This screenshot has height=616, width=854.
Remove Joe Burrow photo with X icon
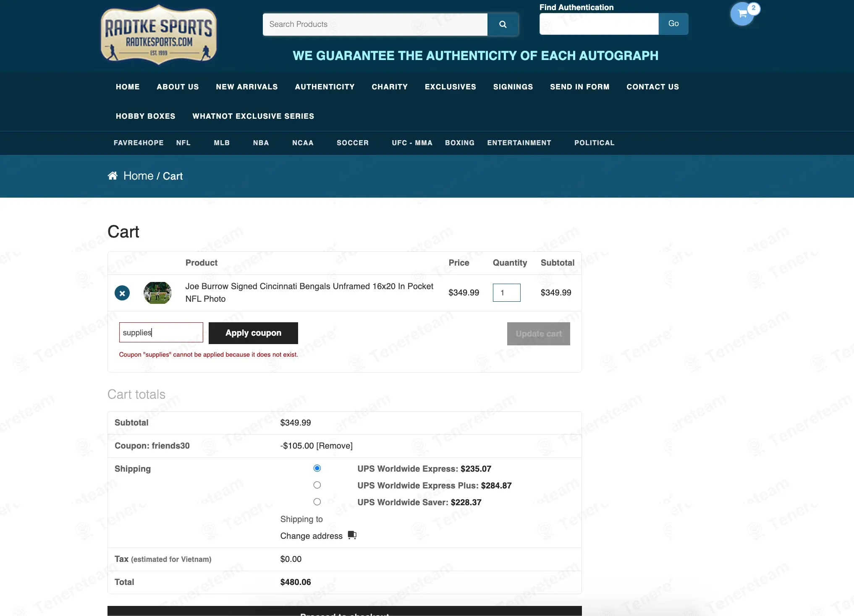click(122, 293)
